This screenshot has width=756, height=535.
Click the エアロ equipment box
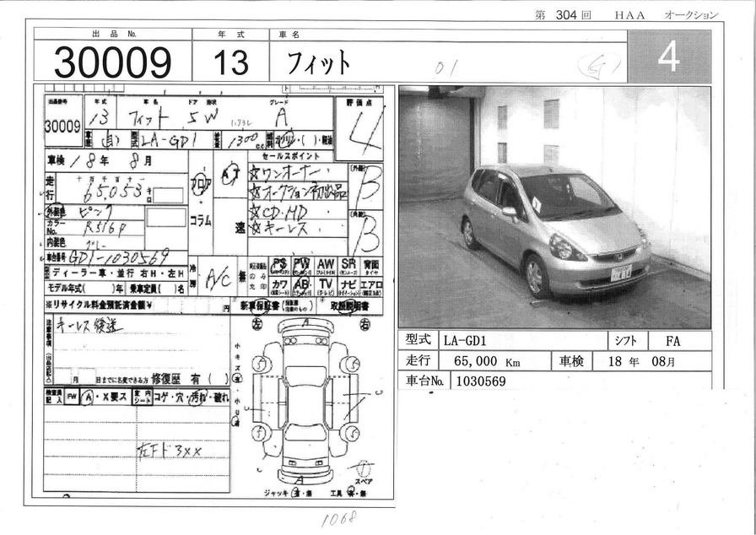tap(371, 286)
